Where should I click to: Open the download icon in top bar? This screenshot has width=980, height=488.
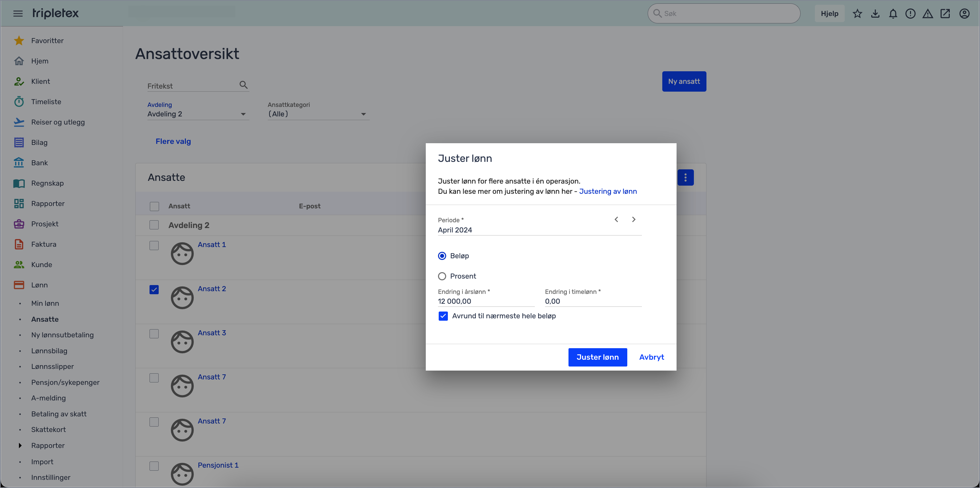point(875,14)
